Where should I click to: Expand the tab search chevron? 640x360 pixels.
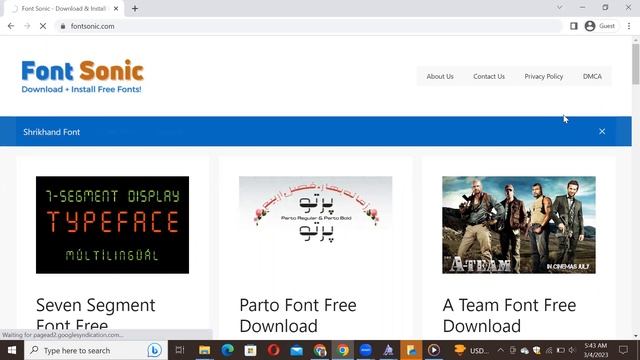pyautogui.click(x=560, y=7)
